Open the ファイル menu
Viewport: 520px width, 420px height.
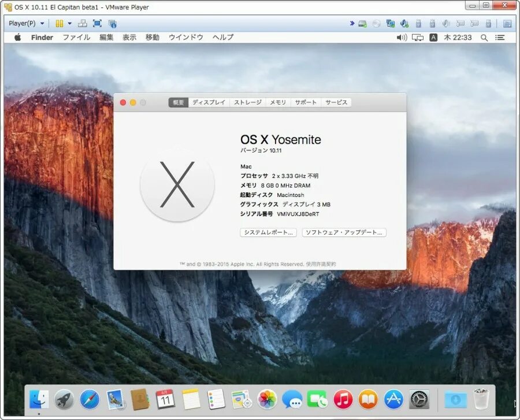(77, 38)
